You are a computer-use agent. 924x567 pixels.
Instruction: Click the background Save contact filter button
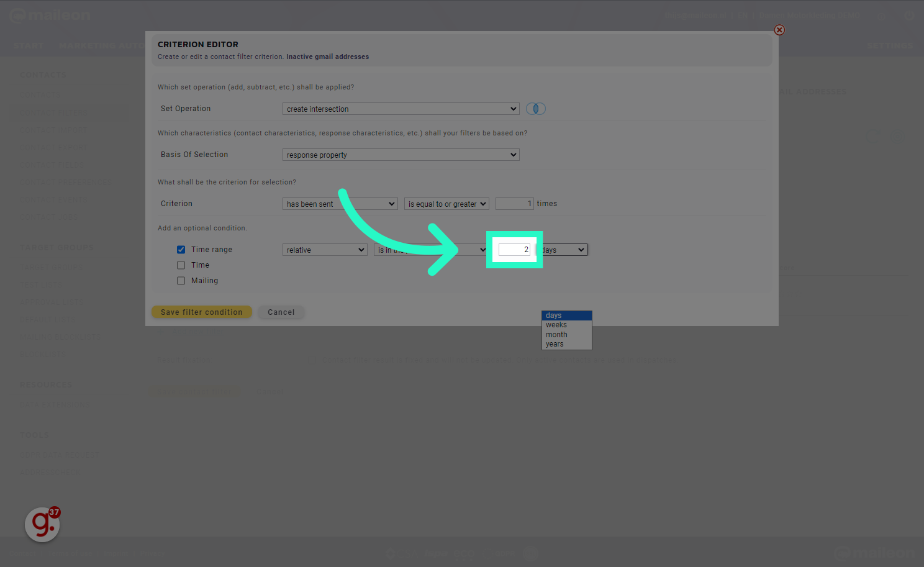[194, 391]
